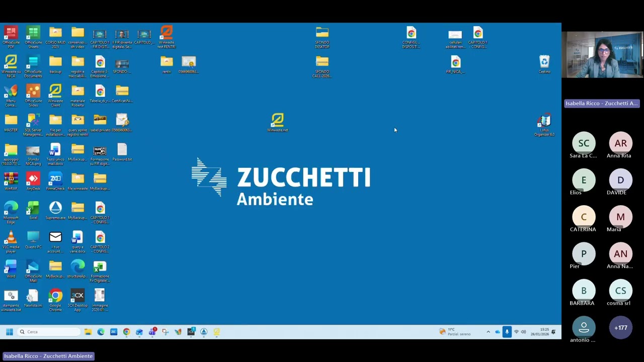The height and width of the screenshot is (362, 644).
Task: Open the 3CX app in the taskbar
Action: [x=191, y=332]
